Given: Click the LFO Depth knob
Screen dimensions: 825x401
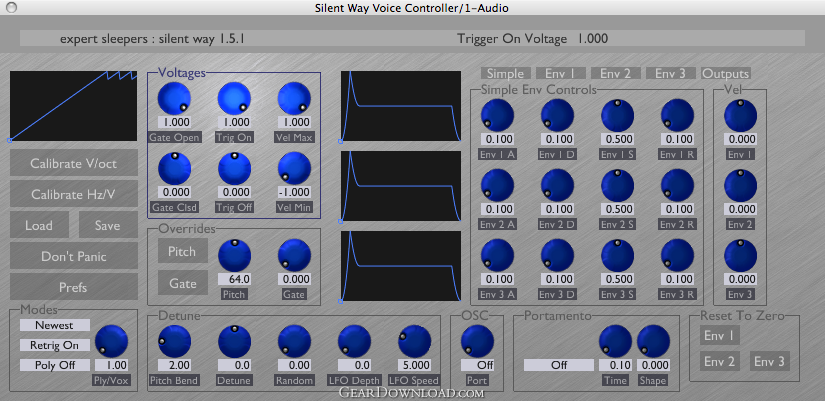Looking at the screenshot, I should click(354, 341).
